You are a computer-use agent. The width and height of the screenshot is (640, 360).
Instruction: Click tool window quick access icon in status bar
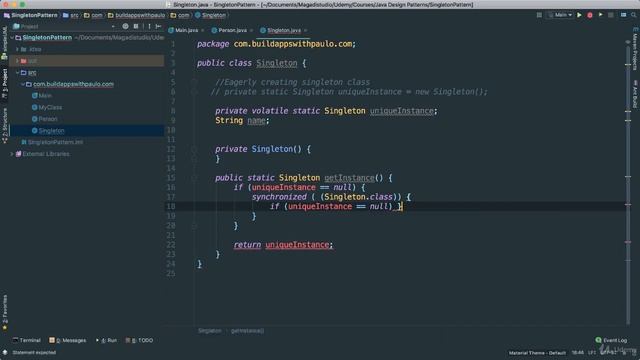tap(5, 352)
